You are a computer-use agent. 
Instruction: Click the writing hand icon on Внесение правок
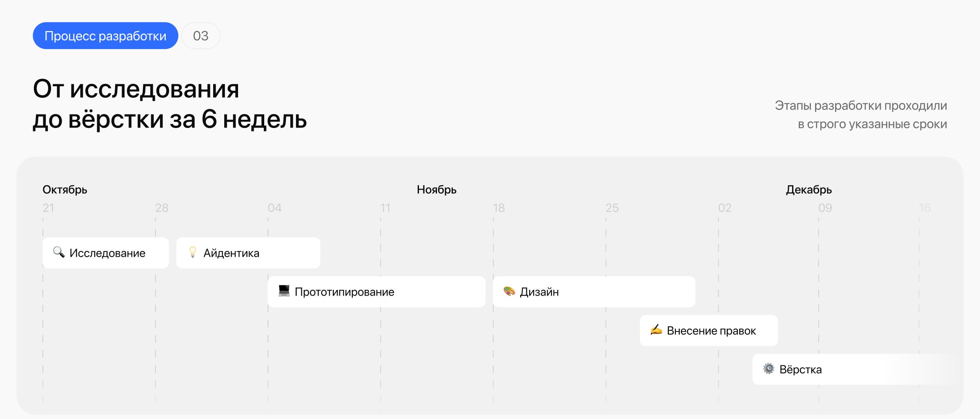tap(656, 330)
